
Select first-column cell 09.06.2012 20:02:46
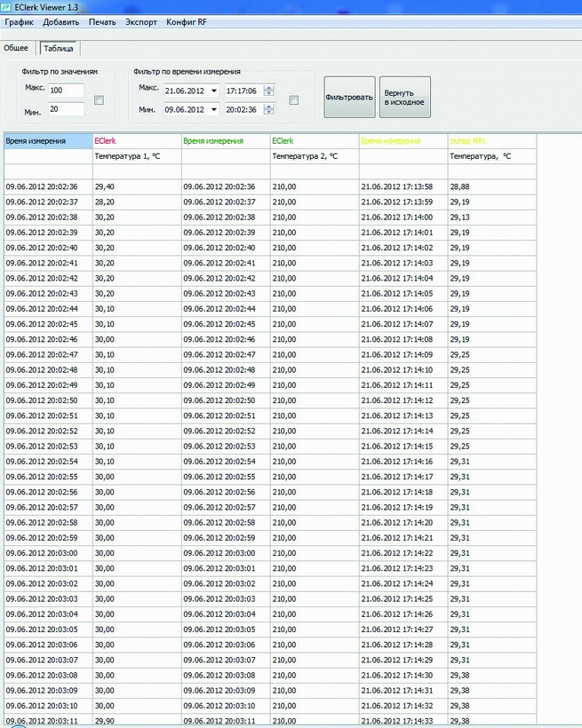click(x=48, y=339)
